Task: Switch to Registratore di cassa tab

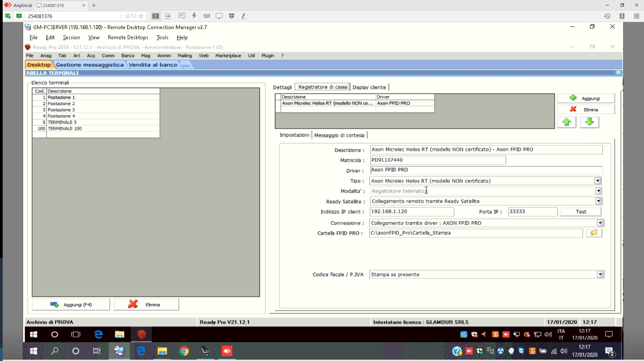Action: coord(323,87)
